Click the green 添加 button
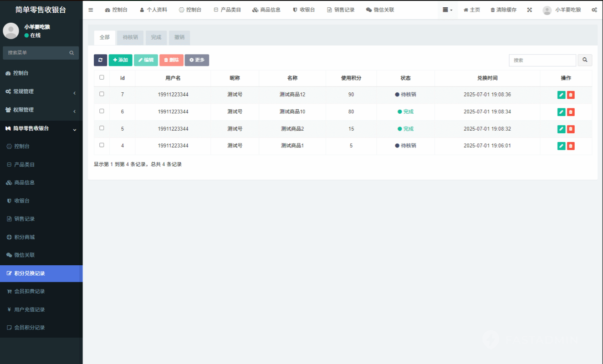The width and height of the screenshot is (603, 364). (x=120, y=60)
